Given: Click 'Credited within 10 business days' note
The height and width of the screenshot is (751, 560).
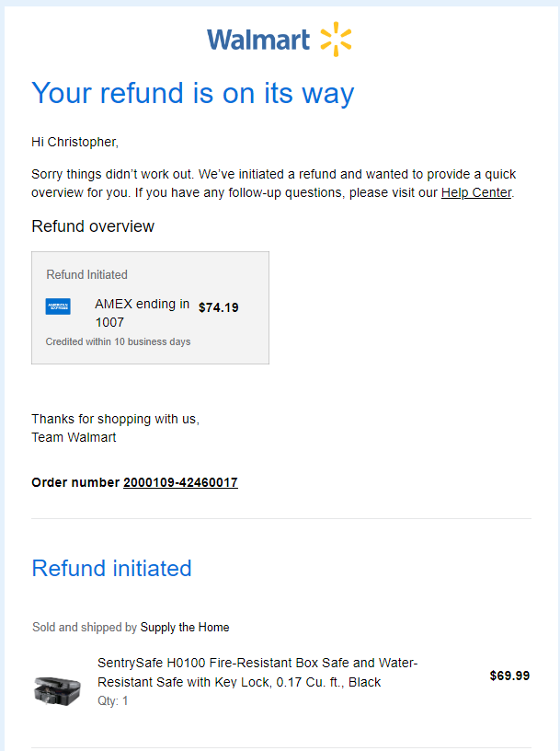Looking at the screenshot, I should pyautogui.click(x=119, y=341).
